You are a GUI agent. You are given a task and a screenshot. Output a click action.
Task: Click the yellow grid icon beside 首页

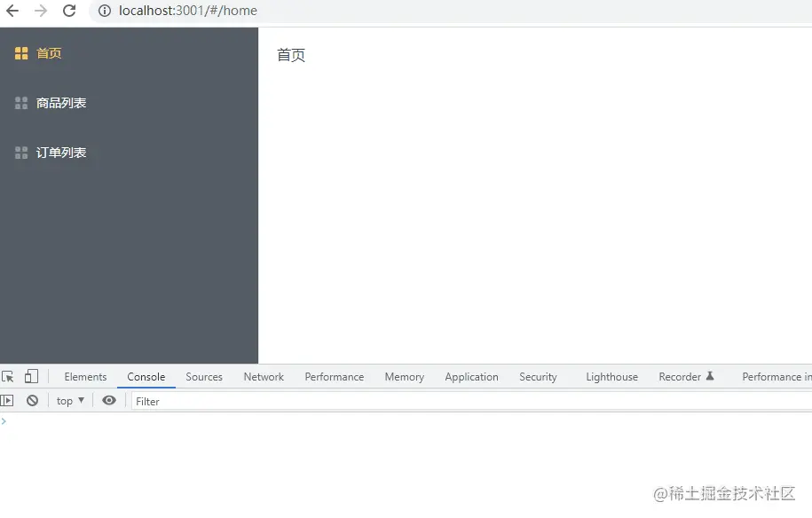21,53
